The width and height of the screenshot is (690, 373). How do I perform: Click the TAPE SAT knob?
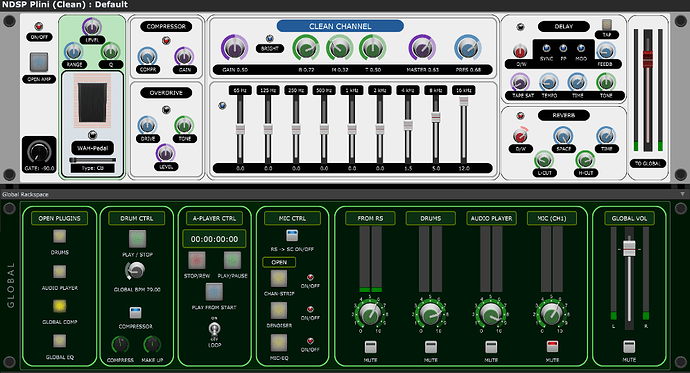[x=520, y=83]
